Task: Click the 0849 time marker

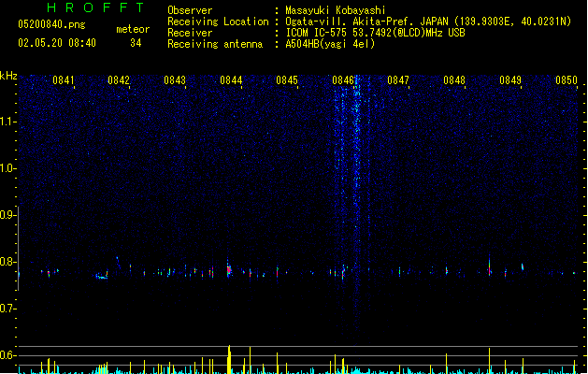Action: (x=510, y=80)
